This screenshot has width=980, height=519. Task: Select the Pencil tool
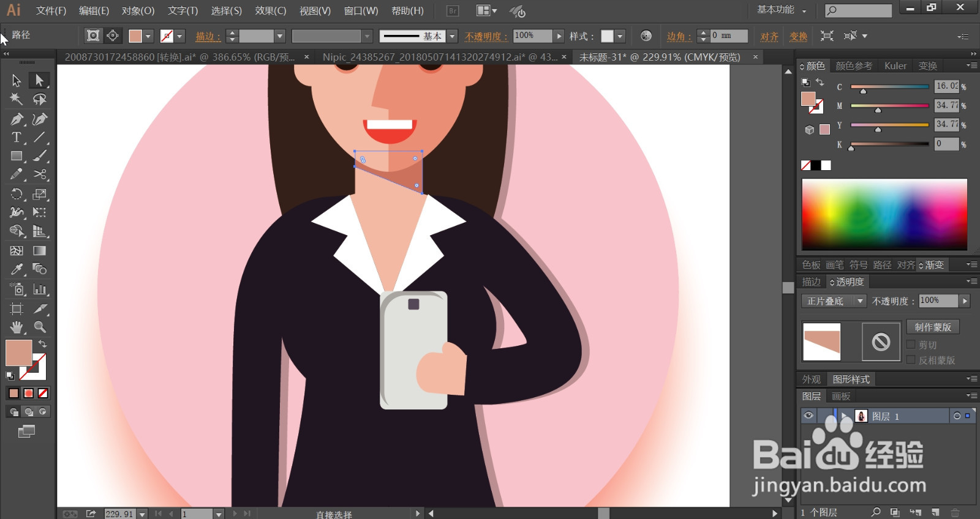pyautogui.click(x=17, y=174)
